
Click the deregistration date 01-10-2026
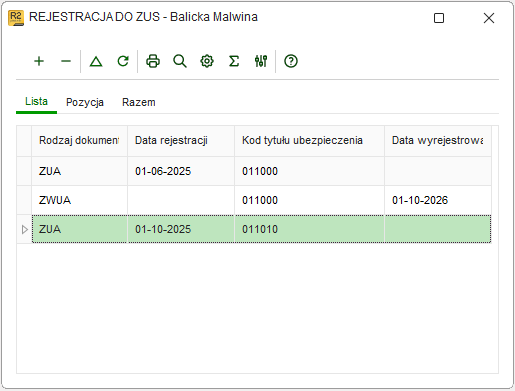438,200
